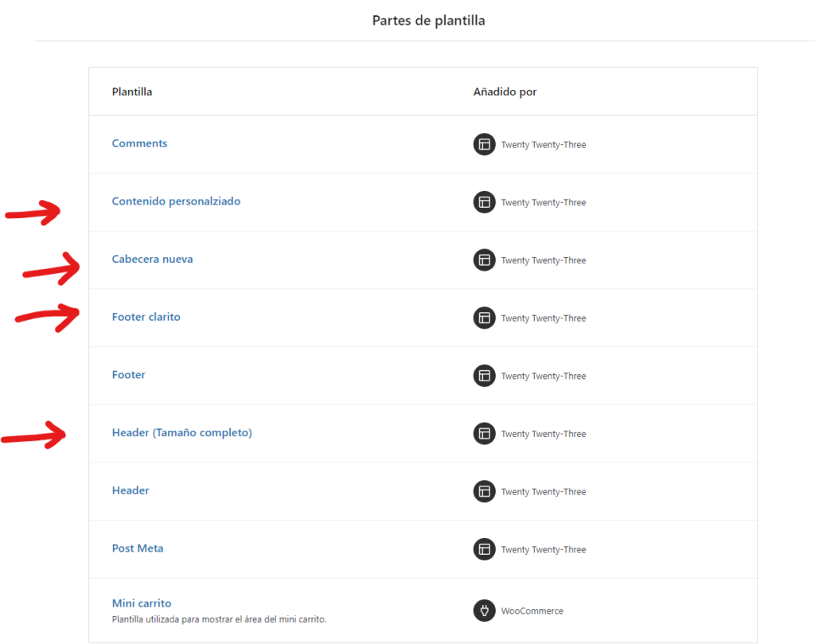Open the Mini carrito template part

142,603
